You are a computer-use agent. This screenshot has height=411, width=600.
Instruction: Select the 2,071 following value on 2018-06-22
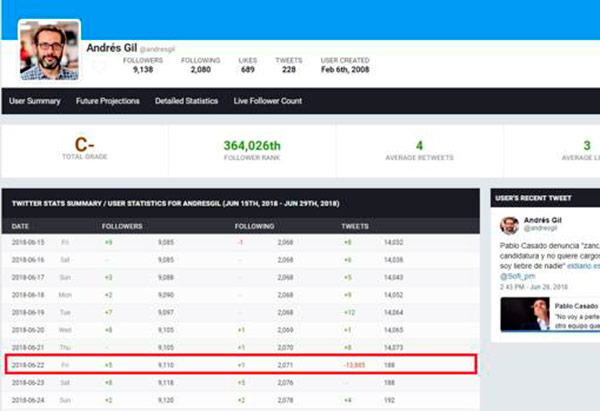[285, 365]
